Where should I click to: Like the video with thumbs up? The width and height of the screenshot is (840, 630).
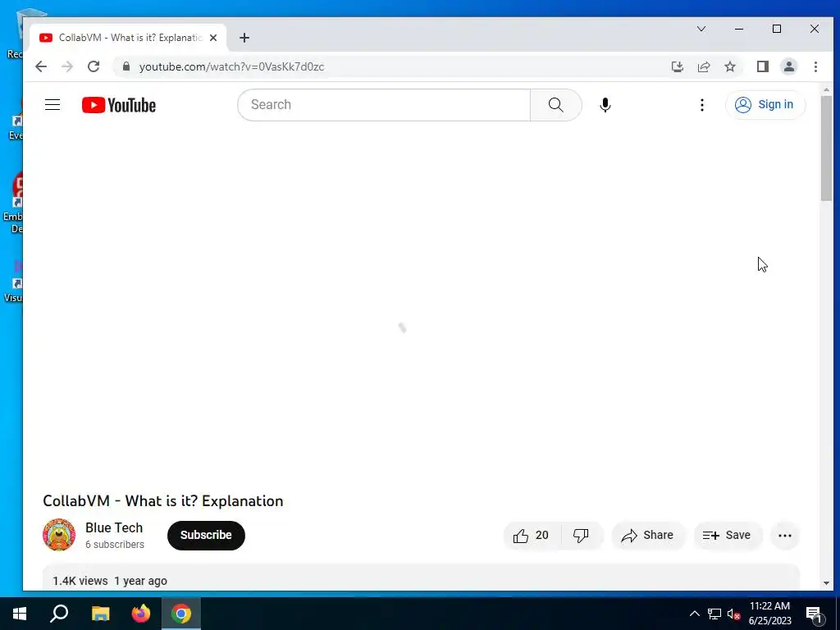532,535
